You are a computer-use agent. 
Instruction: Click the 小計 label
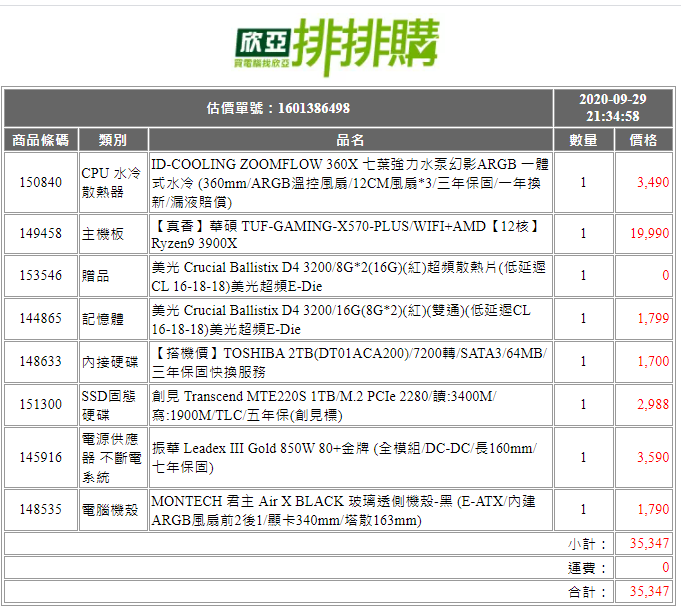click(586, 544)
